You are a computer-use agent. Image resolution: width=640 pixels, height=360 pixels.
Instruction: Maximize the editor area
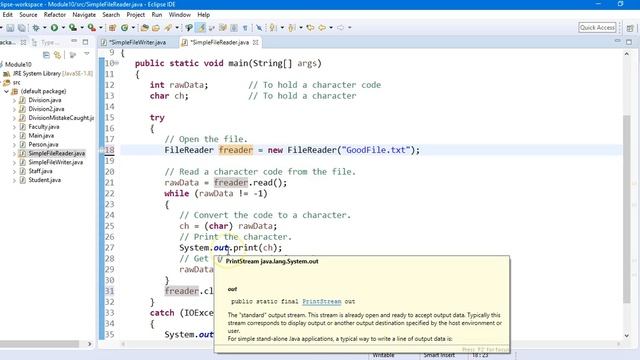pyautogui.click(x=629, y=42)
